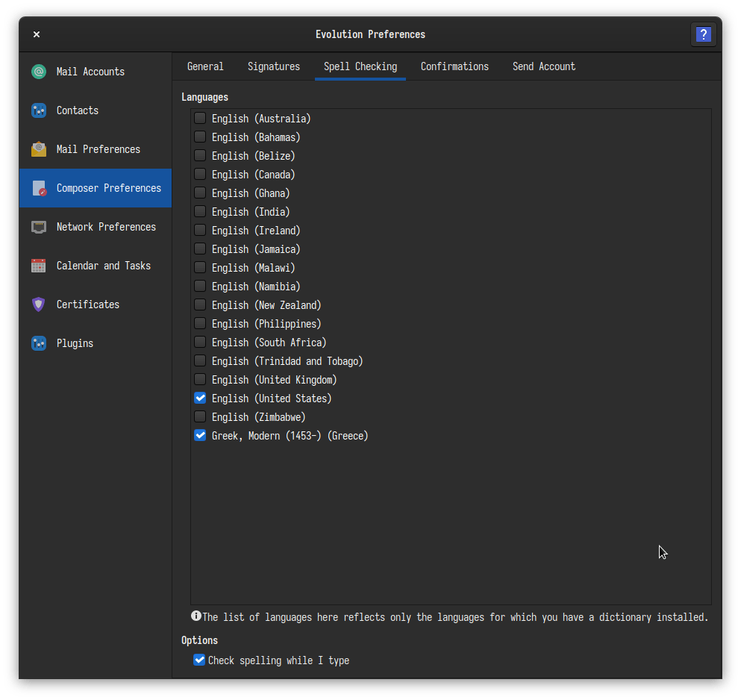The width and height of the screenshot is (741, 700).
Task: Click the Plugins icon in the sidebar
Action: coord(39,343)
